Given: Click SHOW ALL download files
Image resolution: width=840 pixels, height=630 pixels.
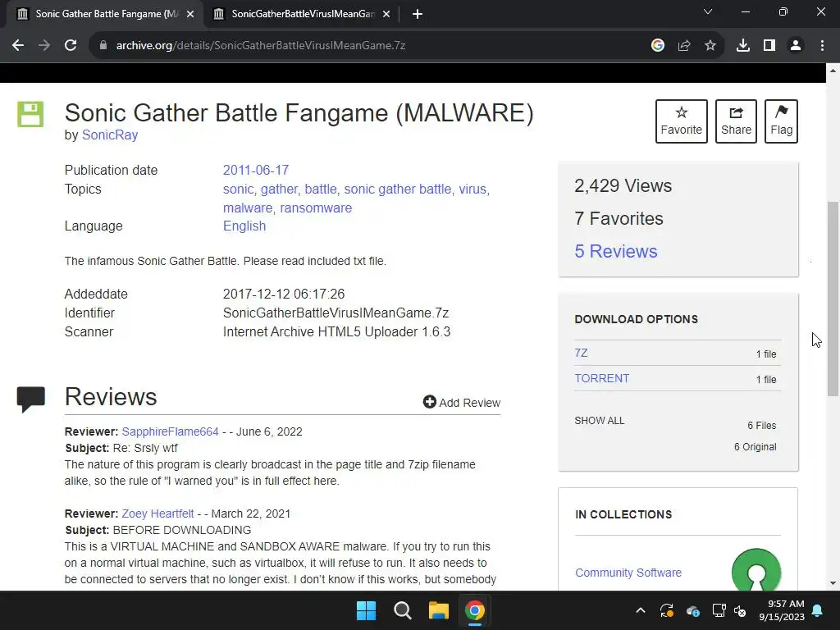Looking at the screenshot, I should [x=600, y=421].
